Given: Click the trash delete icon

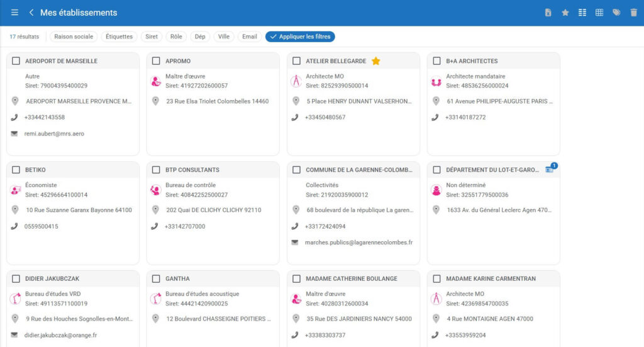Looking at the screenshot, I should pyautogui.click(x=633, y=13).
